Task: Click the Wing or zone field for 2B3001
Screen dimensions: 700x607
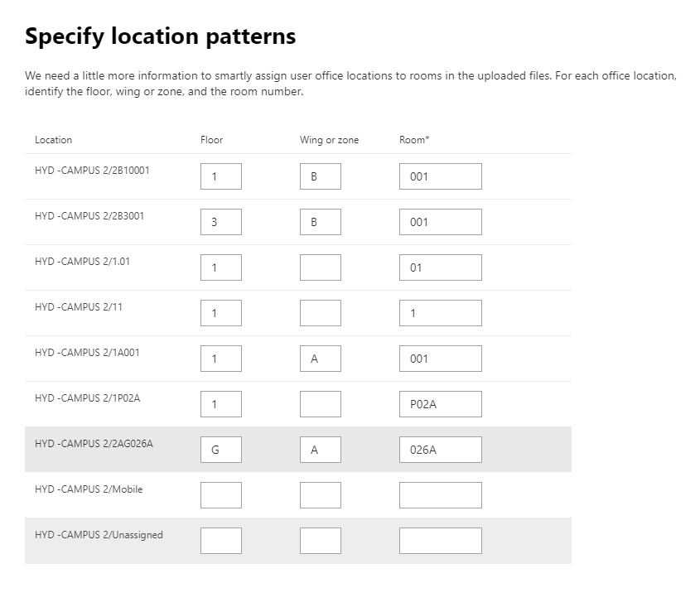Action: point(320,221)
